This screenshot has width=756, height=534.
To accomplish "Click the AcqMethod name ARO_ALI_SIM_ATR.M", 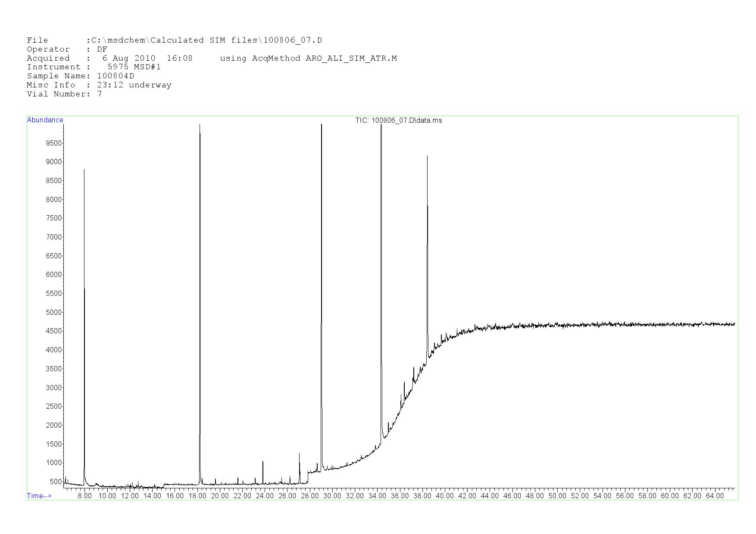I will click(351, 58).
